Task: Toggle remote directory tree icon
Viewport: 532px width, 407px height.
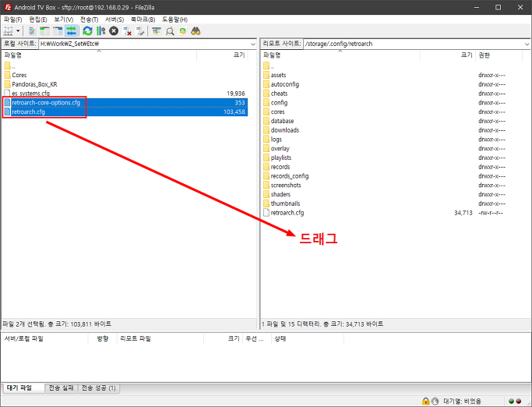Action: (58, 31)
